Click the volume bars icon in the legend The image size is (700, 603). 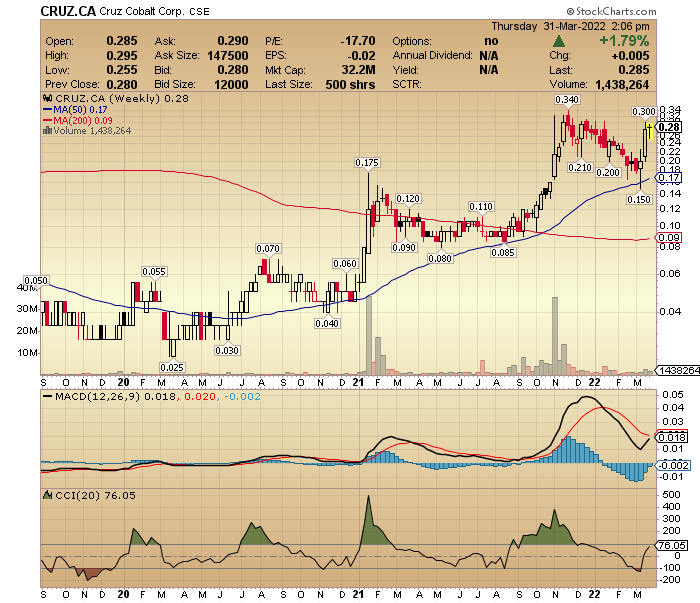(47, 131)
